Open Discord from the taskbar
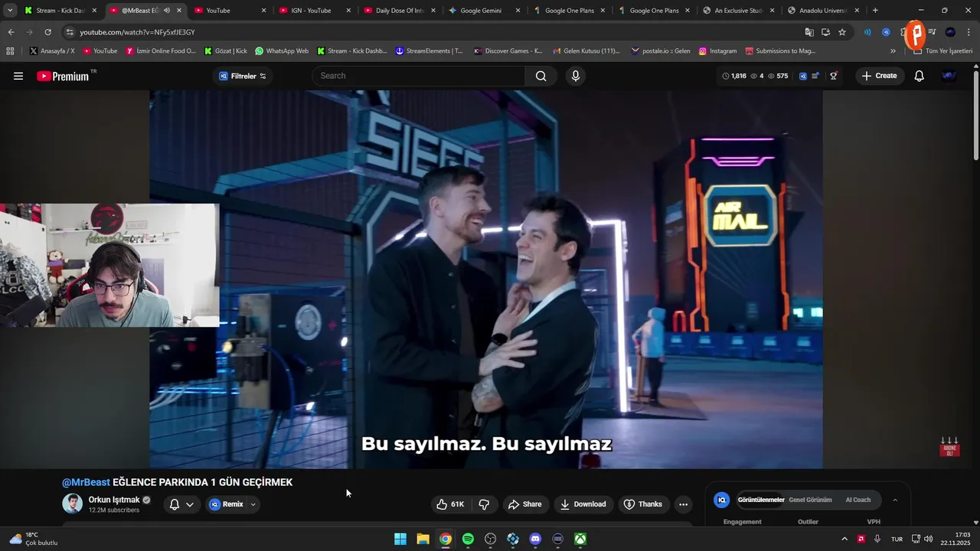Image resolution: width=980 pixels, height=551 pixels. click(x=535, y=539)
